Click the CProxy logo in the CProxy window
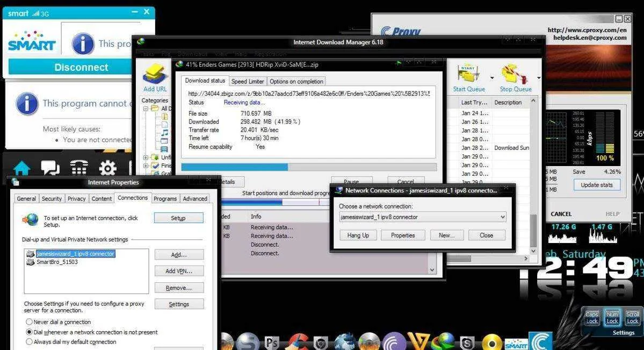Viewport: 644px width, 350px height. (x=400, y=31)
